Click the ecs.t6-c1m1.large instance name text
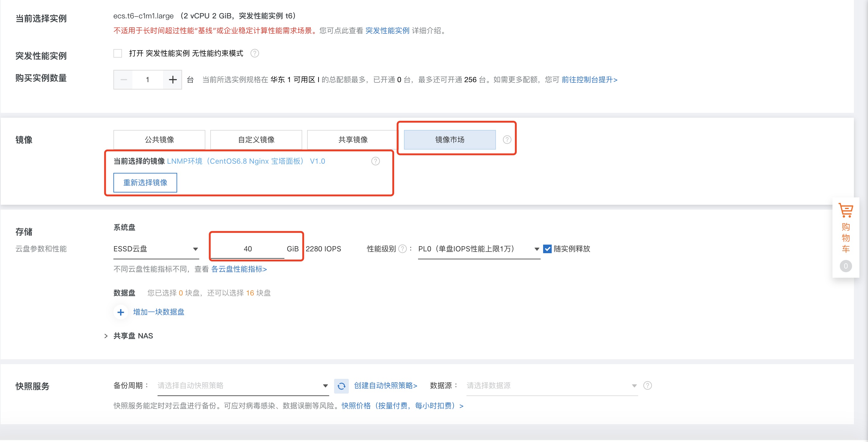The width and height of the screenshot is (868, 442). tap(143, 16)
